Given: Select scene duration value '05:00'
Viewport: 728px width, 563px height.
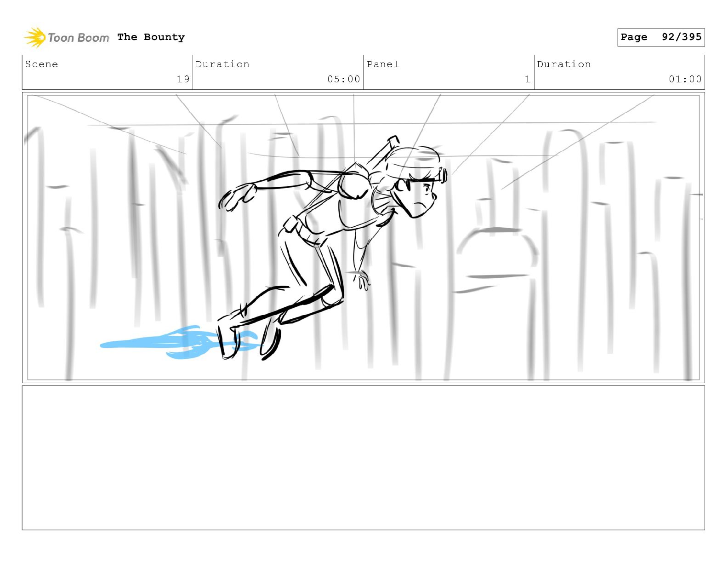Looking at the screenshot, I should (x=344, y=79).
